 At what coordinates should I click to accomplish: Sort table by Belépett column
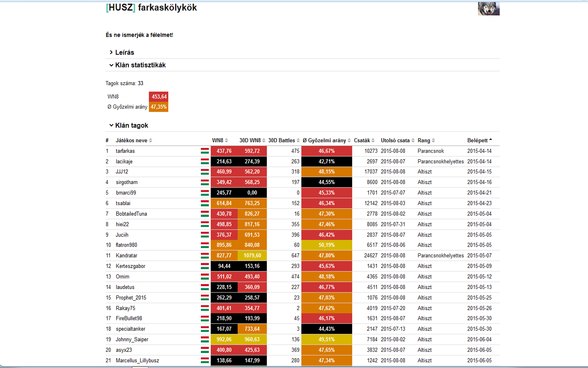[x=479, y=141]
